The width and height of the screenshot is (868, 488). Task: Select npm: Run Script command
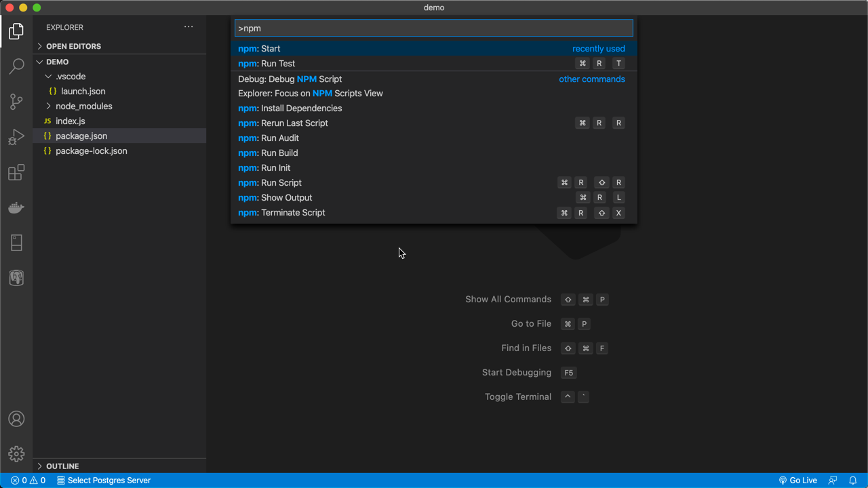tap(434, 183)
